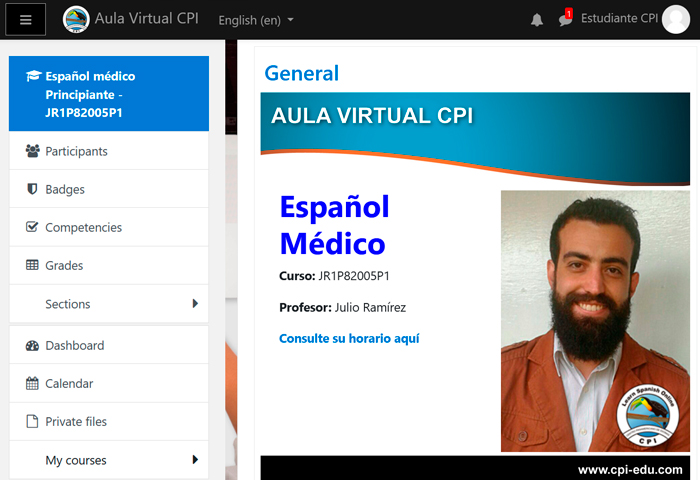Viewport: 700px width, 480px height.
Task: Open Participants in the sidebar
Action: [x=109, y=151]
